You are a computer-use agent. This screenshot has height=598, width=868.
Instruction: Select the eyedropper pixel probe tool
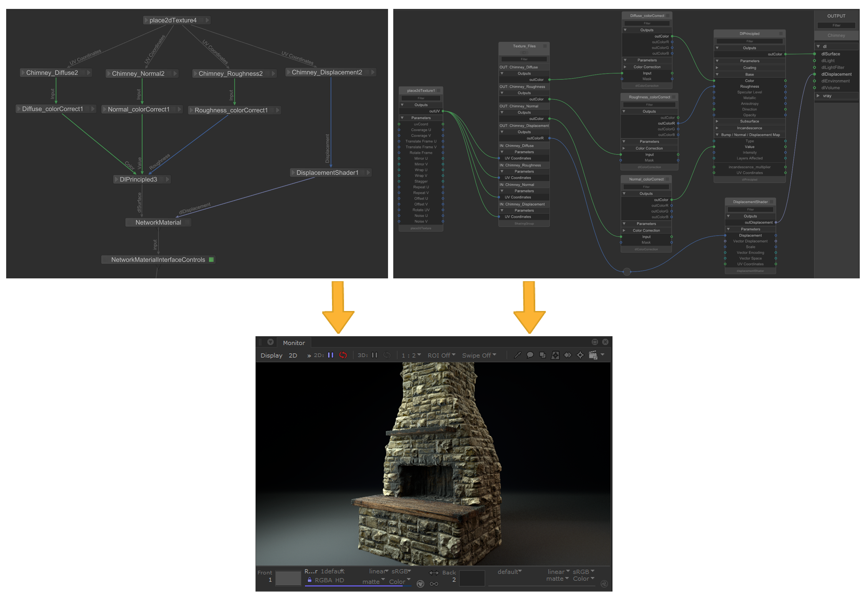(x=517, y=355)
